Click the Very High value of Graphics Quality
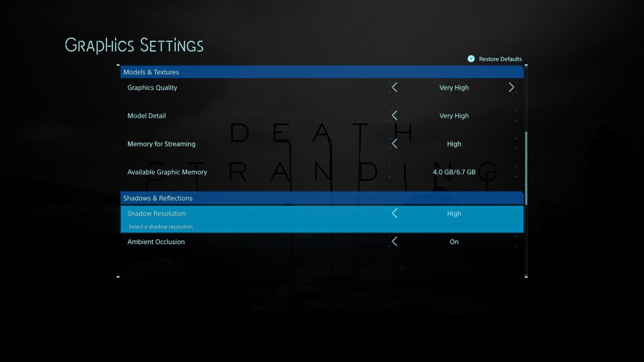This screenshot has height=362, width=644. (x=454, y=88)
